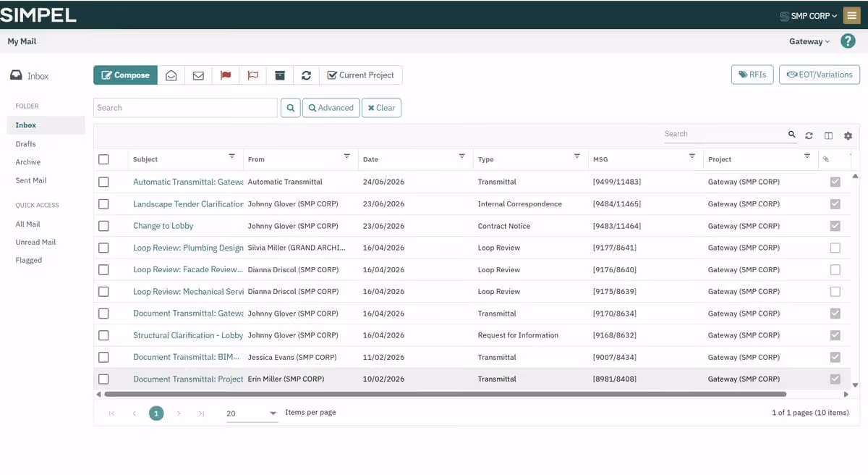The image size is (868, 475).
Task: Check the Document Transmittal: BIM row checkbox
Action: tap(103, 357)
